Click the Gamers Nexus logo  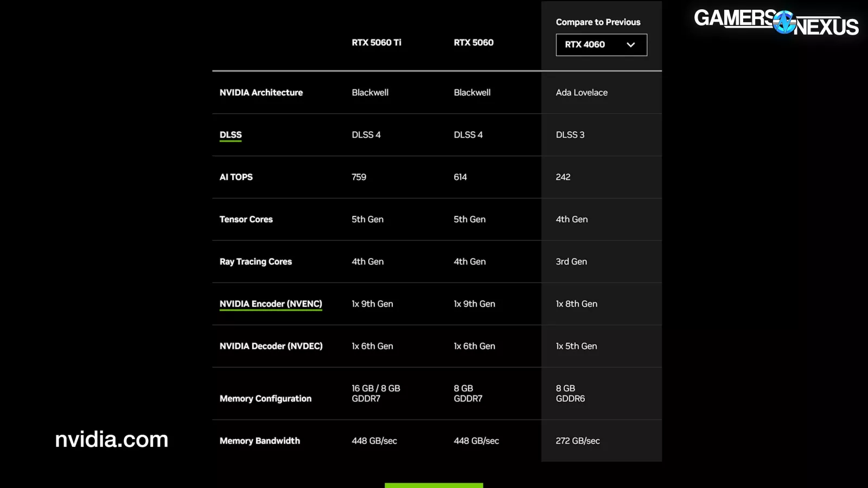coord(776,22)
